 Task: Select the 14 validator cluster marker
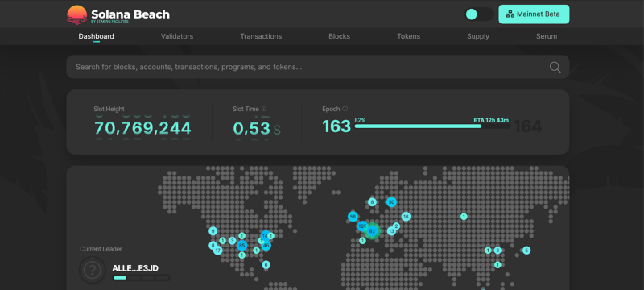coord(265,236)
